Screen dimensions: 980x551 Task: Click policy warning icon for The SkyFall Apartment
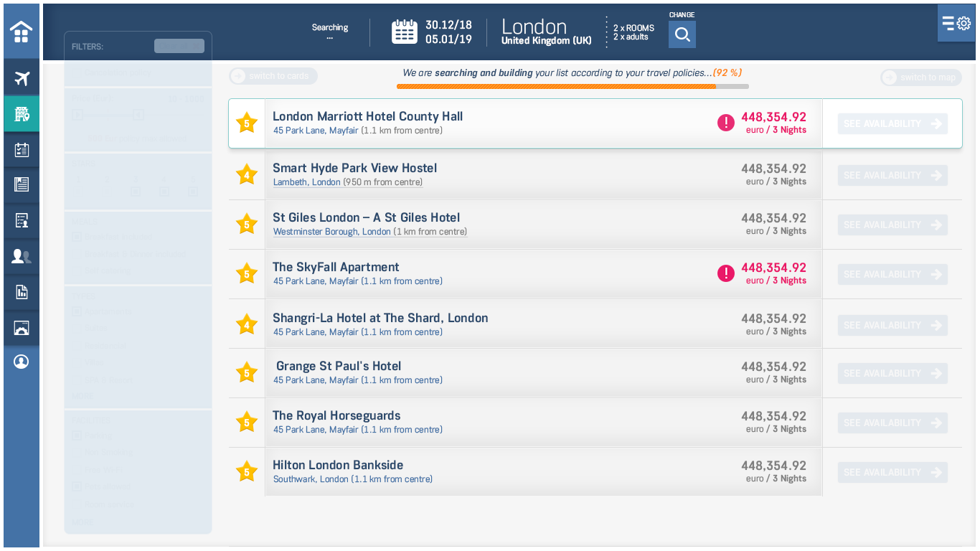(x=726, y=273)
